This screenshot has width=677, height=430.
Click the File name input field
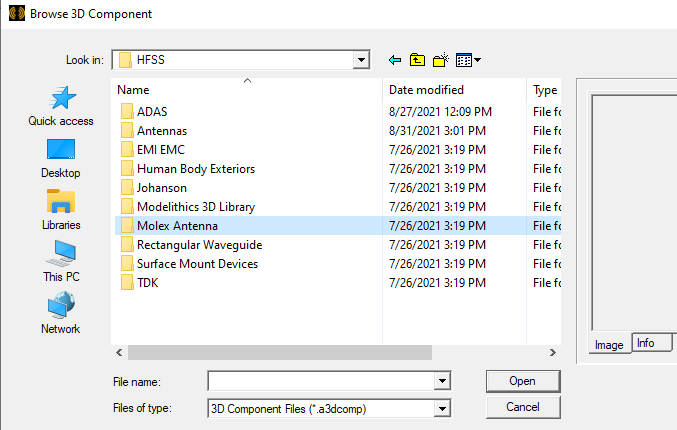(x=321, y=381)
